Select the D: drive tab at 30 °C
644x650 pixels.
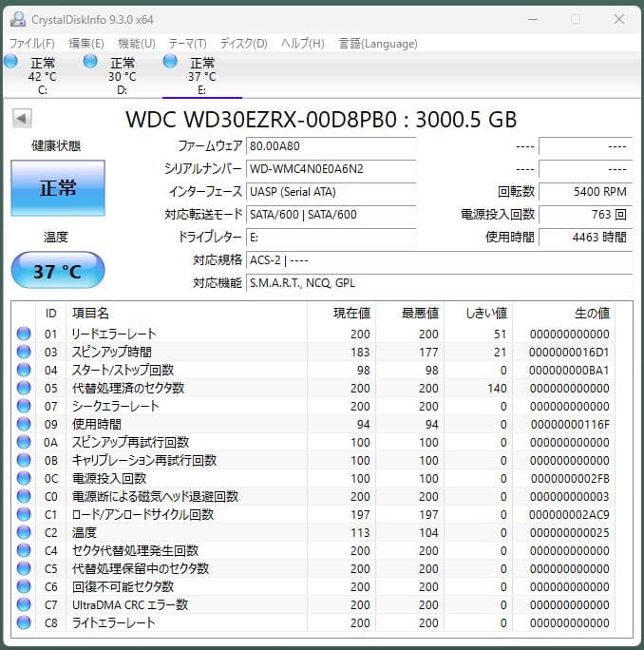coord(122,75)
